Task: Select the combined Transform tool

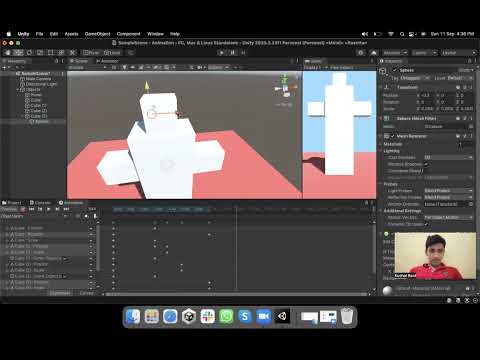Action: coord(61,53)
